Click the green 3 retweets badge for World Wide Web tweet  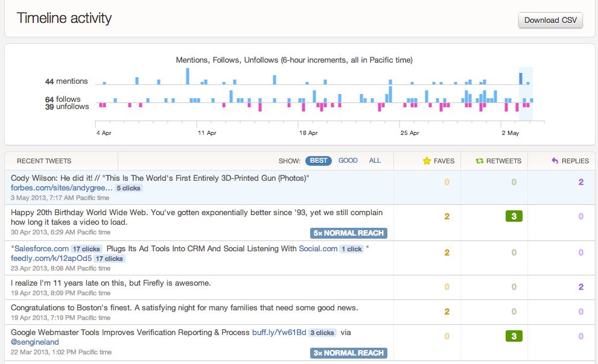(x=514, y=216)
